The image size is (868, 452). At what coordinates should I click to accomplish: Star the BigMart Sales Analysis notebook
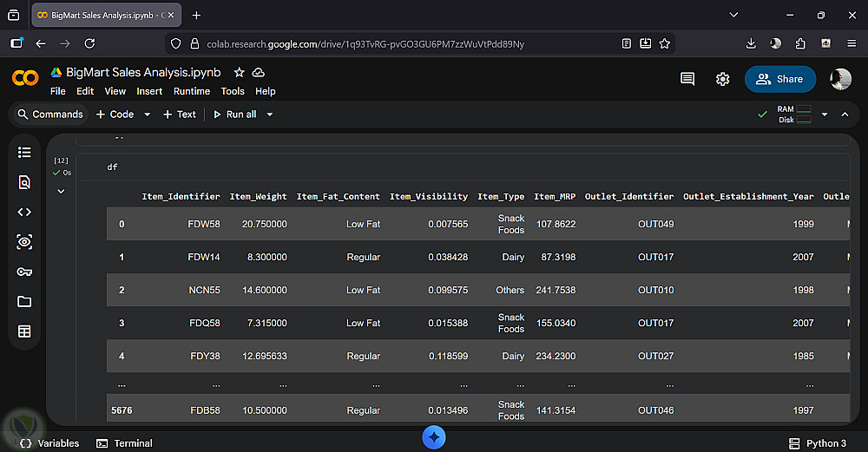[x=240, y=73]
